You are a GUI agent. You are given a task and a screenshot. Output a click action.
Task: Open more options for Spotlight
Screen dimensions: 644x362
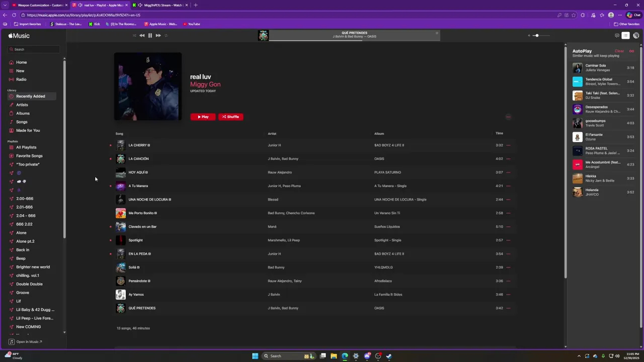pyautogui.click(x=508, y=240)
